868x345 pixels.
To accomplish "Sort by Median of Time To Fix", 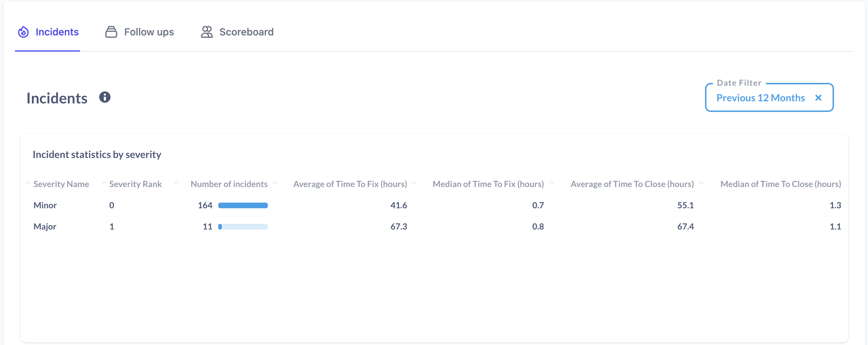I will click(x=488, y=184).
